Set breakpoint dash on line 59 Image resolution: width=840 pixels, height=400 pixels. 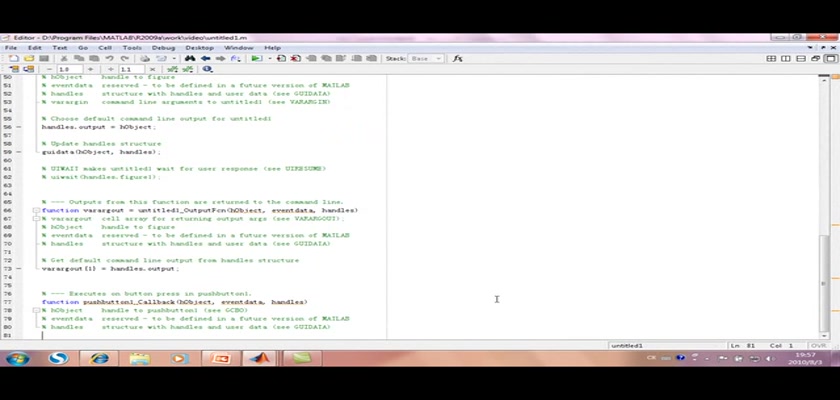(19, 152)
